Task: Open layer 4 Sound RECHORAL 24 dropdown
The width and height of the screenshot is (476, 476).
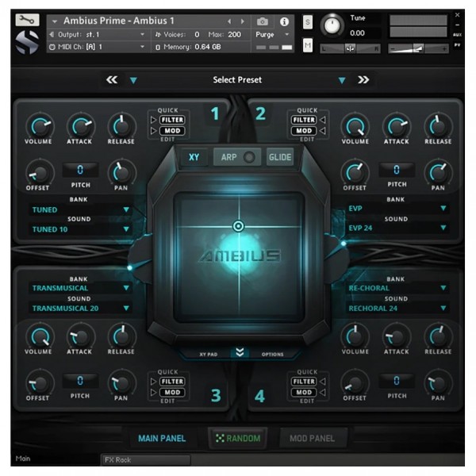Action: coord(397,308)
